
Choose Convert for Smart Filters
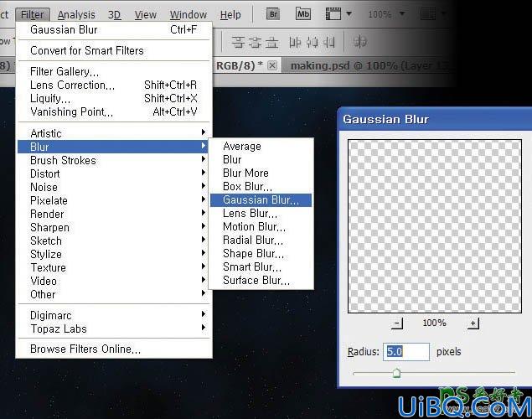[x=114, y=50]
